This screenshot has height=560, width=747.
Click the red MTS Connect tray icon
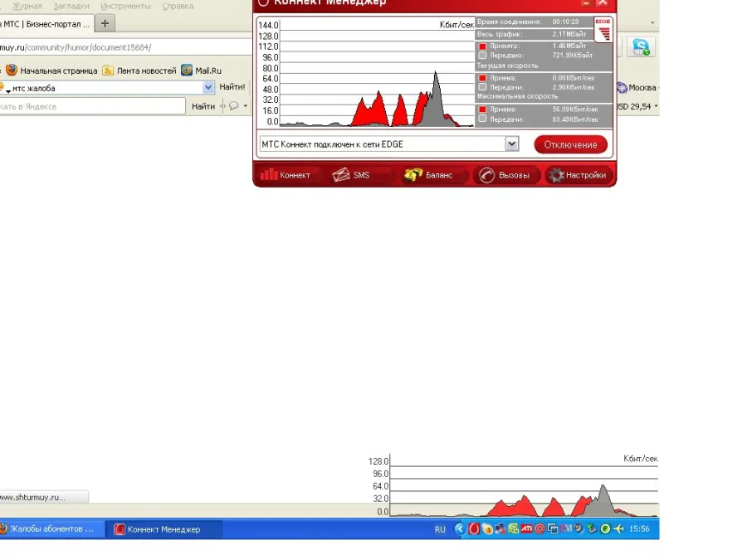[474, 528]
